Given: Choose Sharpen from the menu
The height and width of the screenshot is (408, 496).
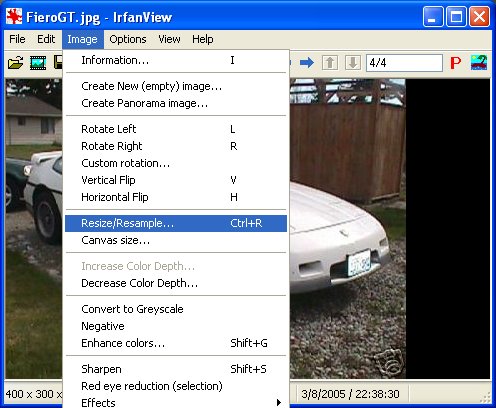Looking at the screenshot, I should [x=176, y=369].
